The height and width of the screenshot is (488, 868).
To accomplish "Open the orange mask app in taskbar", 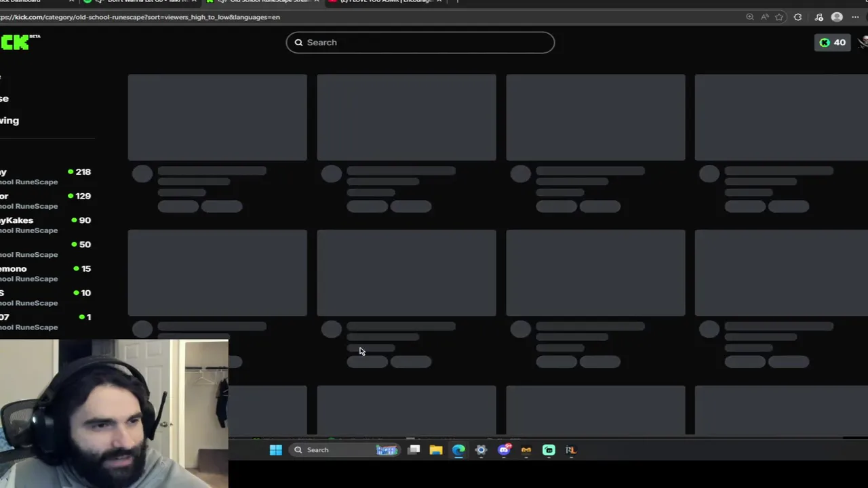I will (526, 450).
